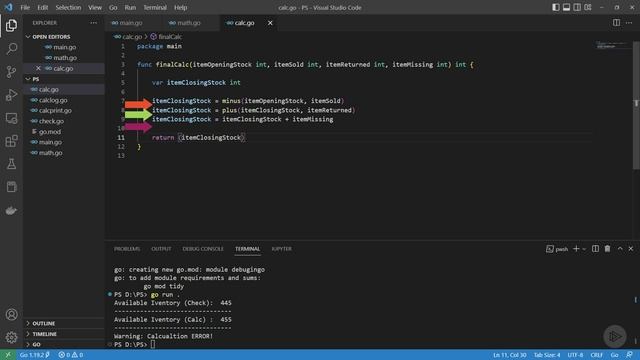Toggle the secondary side bar layout icon

577,7
